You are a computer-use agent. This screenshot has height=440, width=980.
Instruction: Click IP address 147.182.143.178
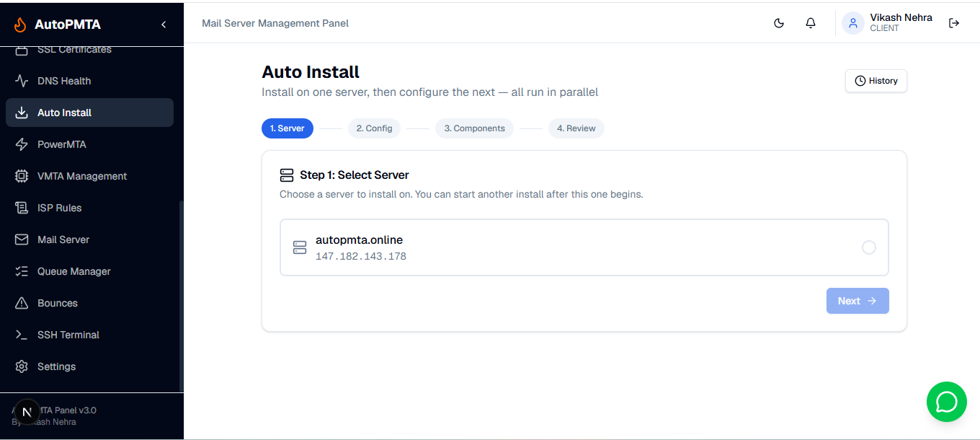coord(361,256)
